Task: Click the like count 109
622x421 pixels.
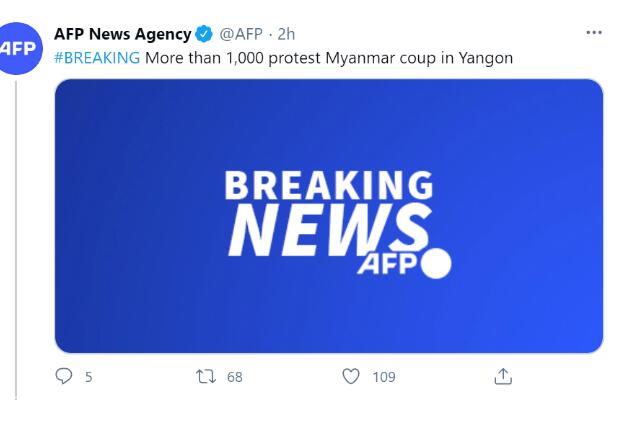Action: pyautogui.click(x=383, y=377)
